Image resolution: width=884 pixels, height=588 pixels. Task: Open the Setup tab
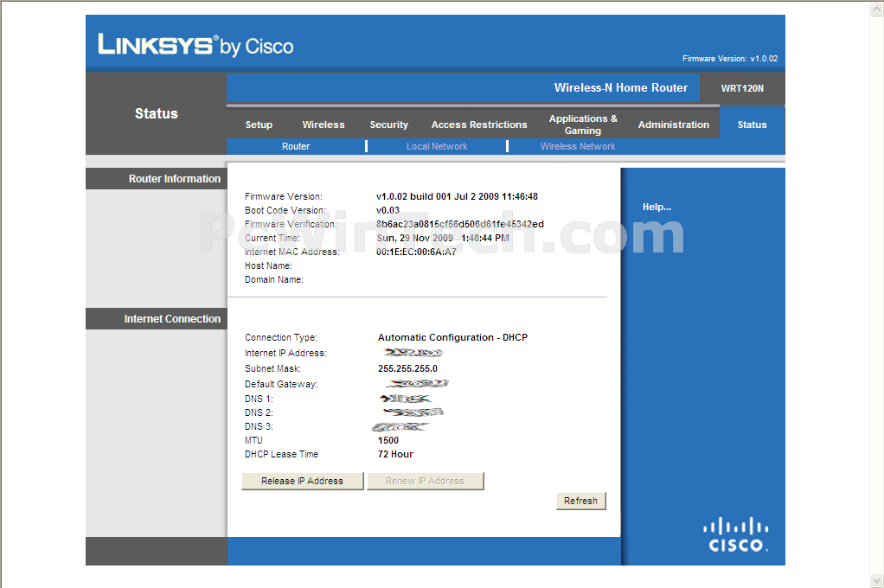[259, 125]
